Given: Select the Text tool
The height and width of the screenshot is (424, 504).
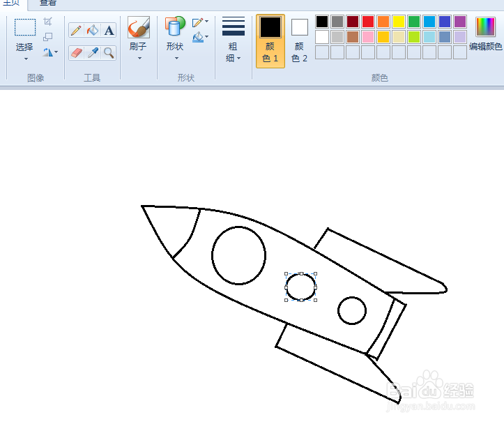Looking at the screenshot, I should pos(109,31).
